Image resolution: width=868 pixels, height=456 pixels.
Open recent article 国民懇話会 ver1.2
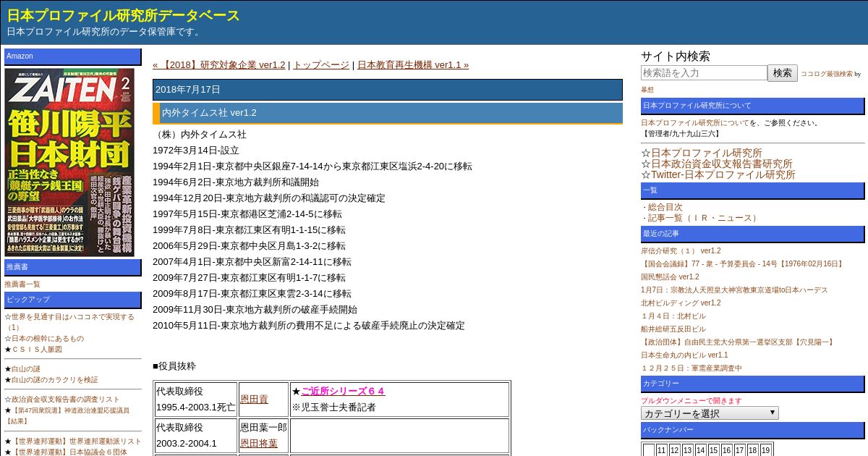670,277
